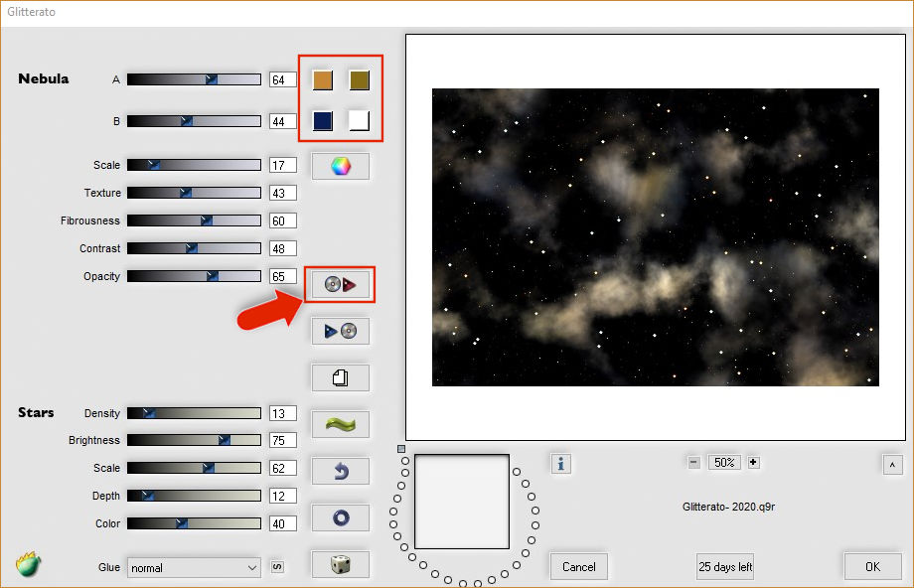Pick the dark navy blue color swatch
Screen dimensions: 914x588
(x=322, y=120)
